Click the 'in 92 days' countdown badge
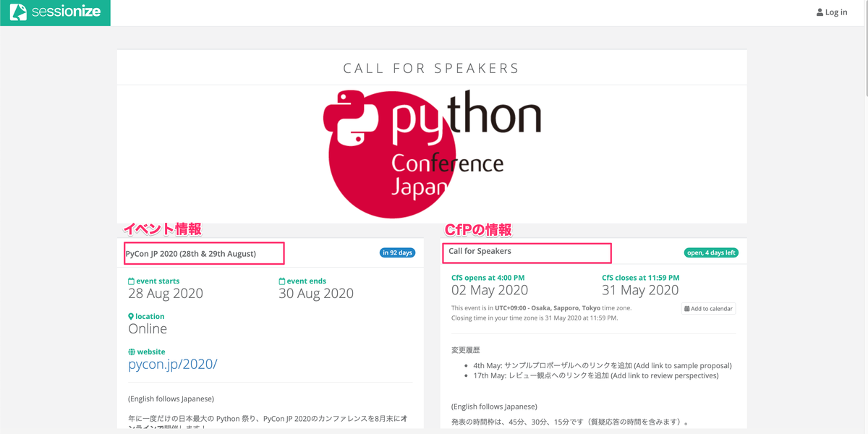 pos(397,252)
